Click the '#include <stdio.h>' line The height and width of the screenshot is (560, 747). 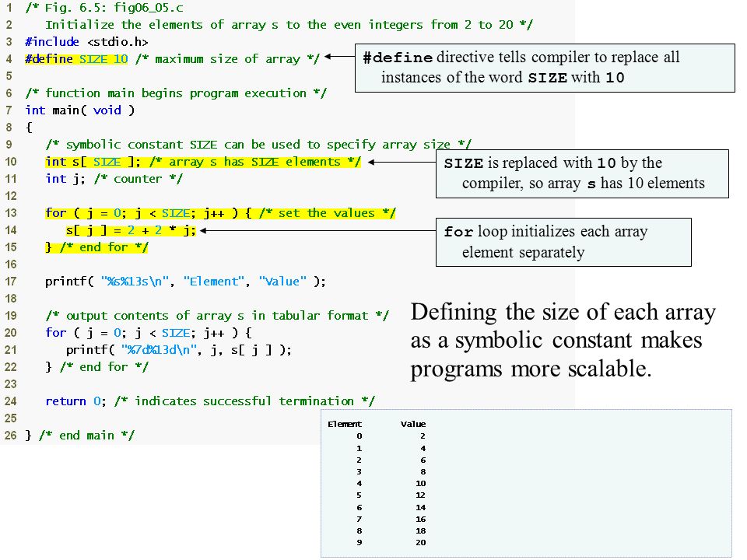(x=86, y=42)
